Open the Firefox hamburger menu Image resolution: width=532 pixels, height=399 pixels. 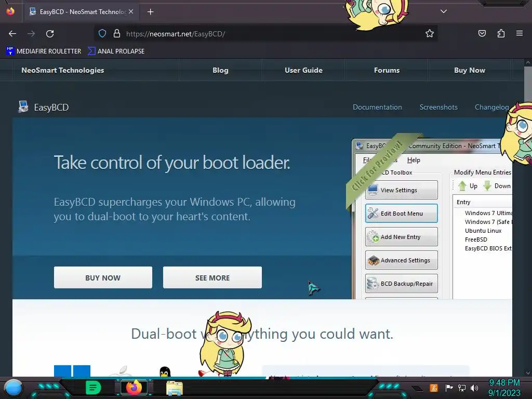tap(520, 33)
